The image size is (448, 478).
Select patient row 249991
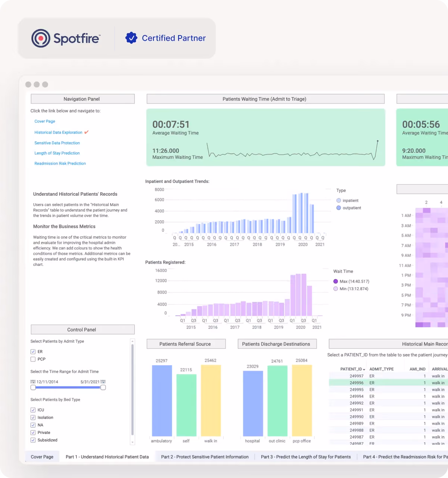[x=388, y=410]
